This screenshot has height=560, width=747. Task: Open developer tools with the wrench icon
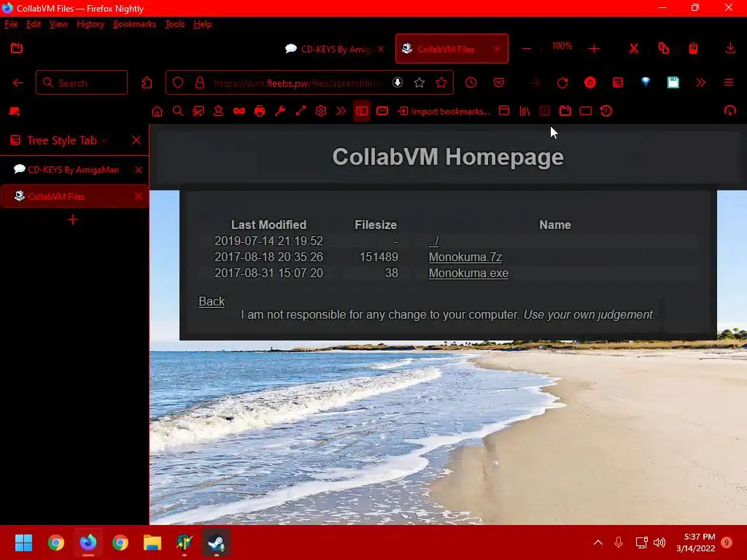click(280, 112)
